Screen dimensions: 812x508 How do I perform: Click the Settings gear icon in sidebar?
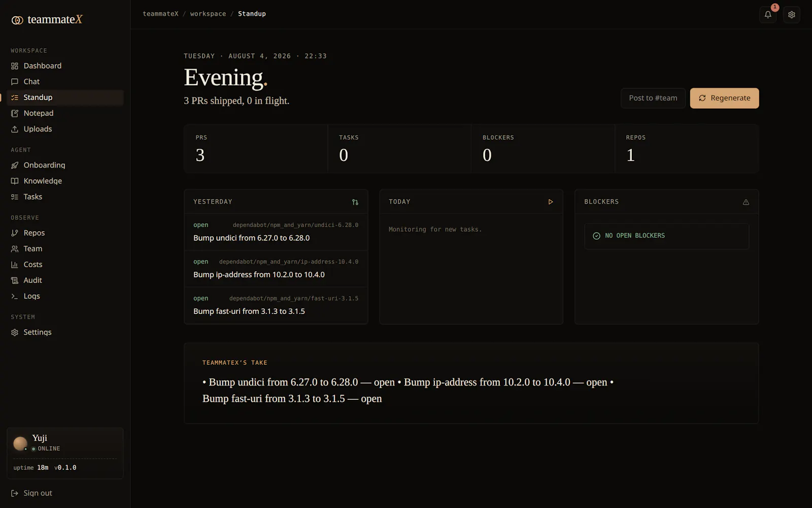pos(15,332)
